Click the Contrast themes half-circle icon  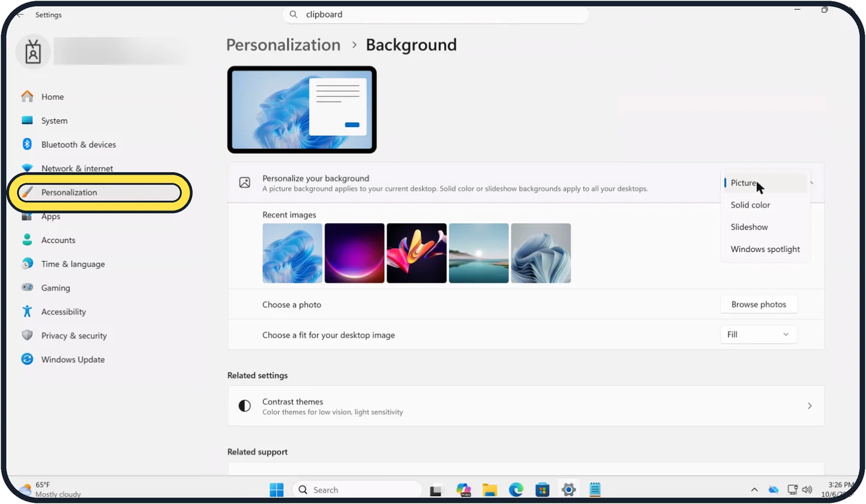(245, 406)
